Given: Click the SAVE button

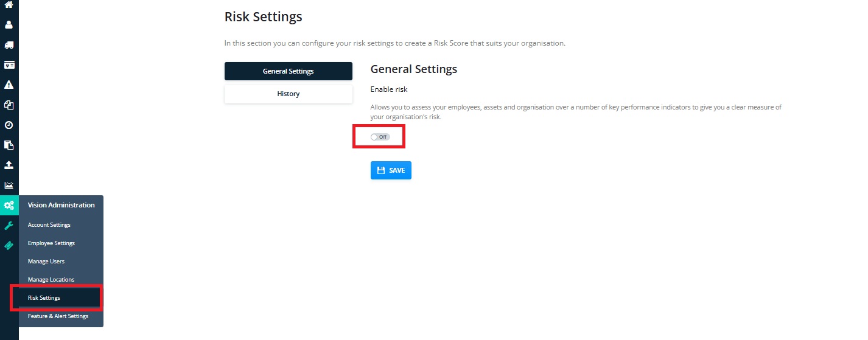Looking at the screenshot, I should coord(391,170).
